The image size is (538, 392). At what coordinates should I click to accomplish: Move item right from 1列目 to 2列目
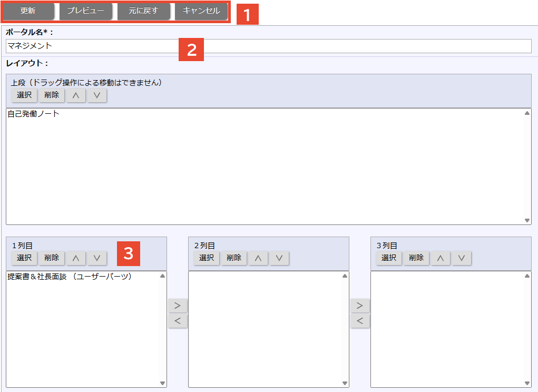[178, 306]
